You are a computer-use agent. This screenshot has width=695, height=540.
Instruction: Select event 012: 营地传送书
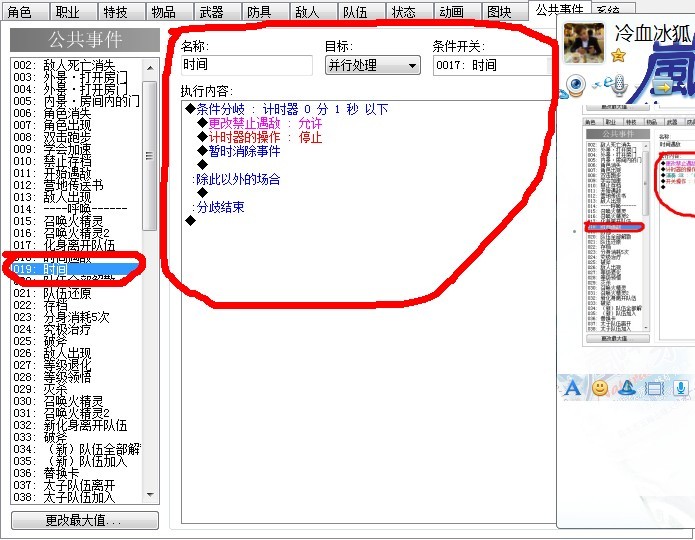pyautogui.click(x=77, y=185)
